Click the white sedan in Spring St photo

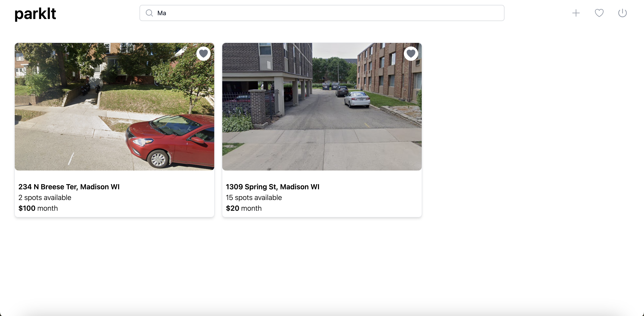(357, 99)
